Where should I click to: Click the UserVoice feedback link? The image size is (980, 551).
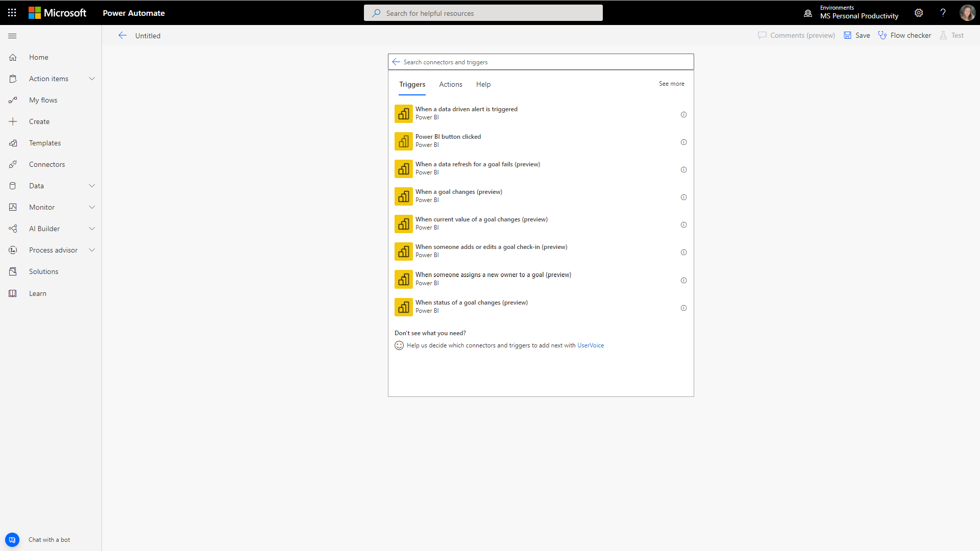coord(590,345)
